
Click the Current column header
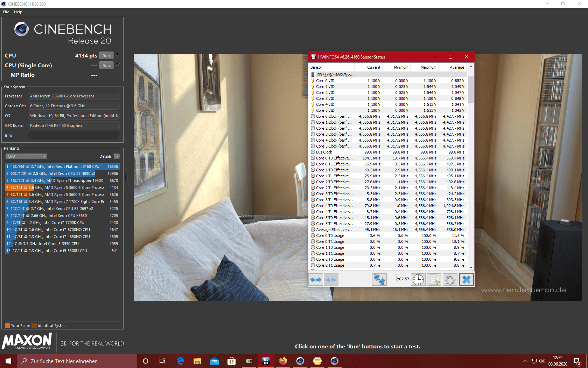point(369,67)
